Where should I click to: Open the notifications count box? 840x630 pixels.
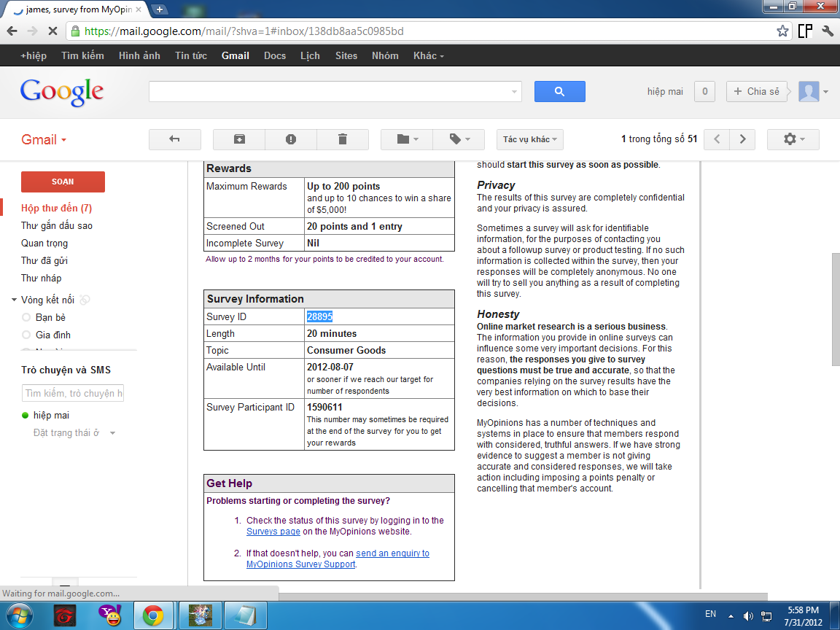(704, 92)
